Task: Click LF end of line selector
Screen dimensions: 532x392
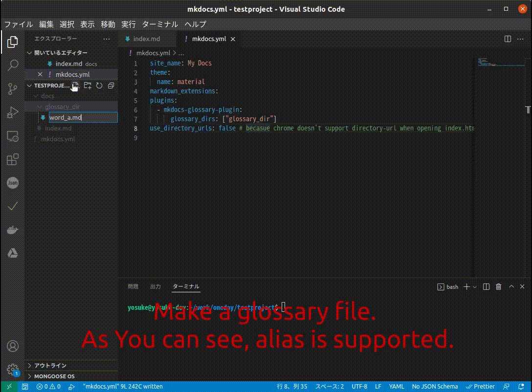Action: tap(378, 387)
